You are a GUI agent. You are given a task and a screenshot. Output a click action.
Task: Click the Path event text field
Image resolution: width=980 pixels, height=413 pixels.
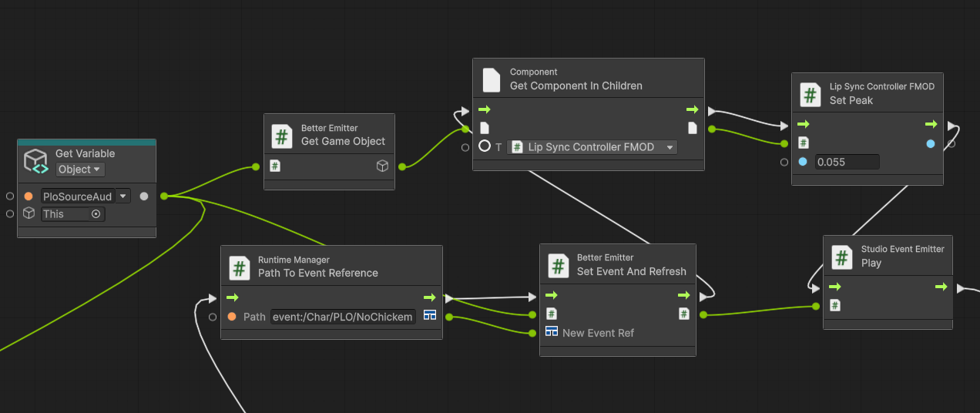pyautogui.click(x=342, y=317)
